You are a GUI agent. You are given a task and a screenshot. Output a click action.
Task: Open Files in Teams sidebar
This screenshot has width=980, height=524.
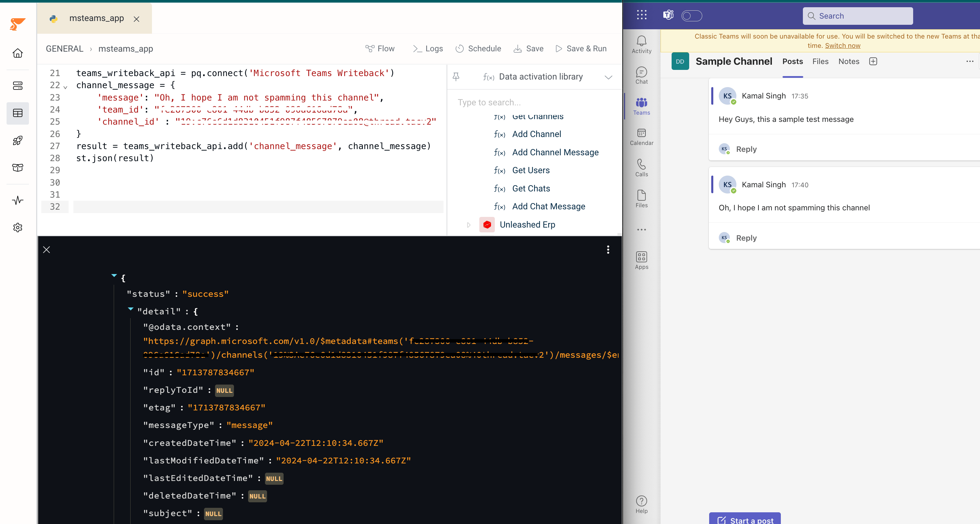click(641, 199)
